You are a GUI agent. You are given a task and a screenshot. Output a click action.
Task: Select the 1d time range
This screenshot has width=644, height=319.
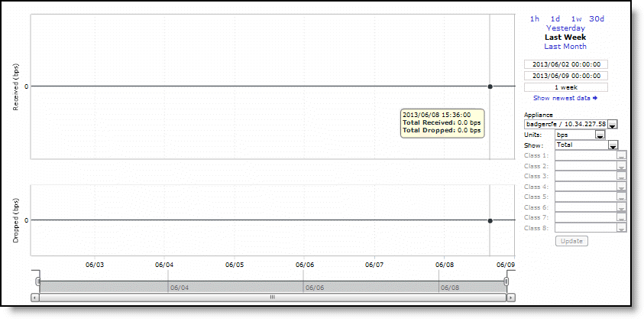point(555,18)
